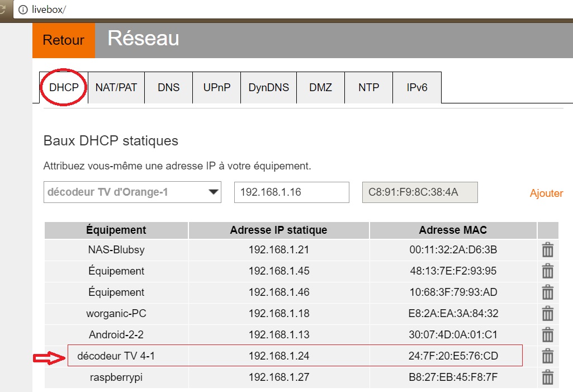Delete the raspberrypi static lease
This screenshot has height=392, width=573.
547,377
